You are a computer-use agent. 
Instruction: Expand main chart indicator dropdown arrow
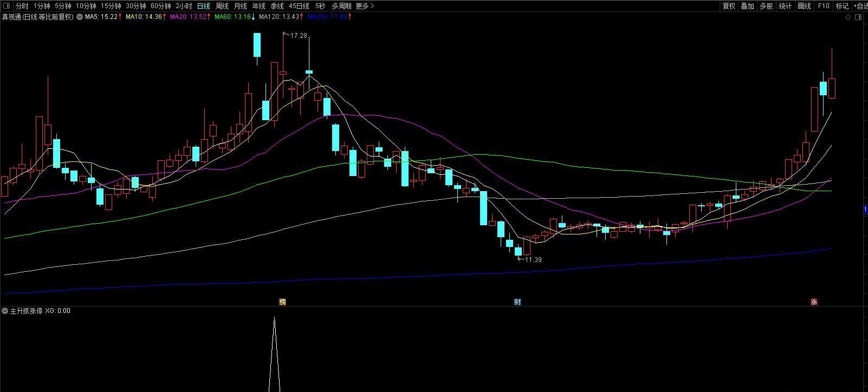[x=80, y=17]
